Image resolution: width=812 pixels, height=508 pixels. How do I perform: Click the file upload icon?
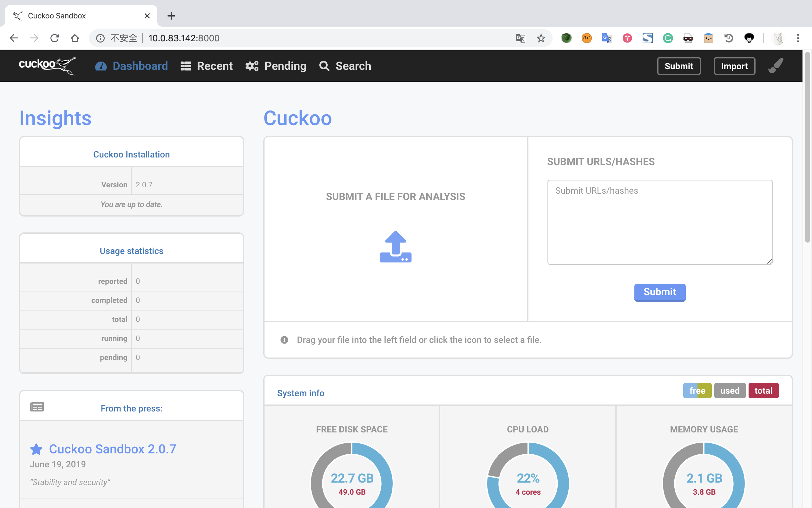point(396,247)
